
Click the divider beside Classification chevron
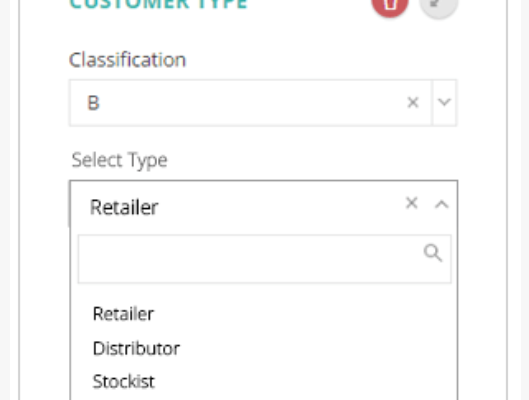coord(432,103)
